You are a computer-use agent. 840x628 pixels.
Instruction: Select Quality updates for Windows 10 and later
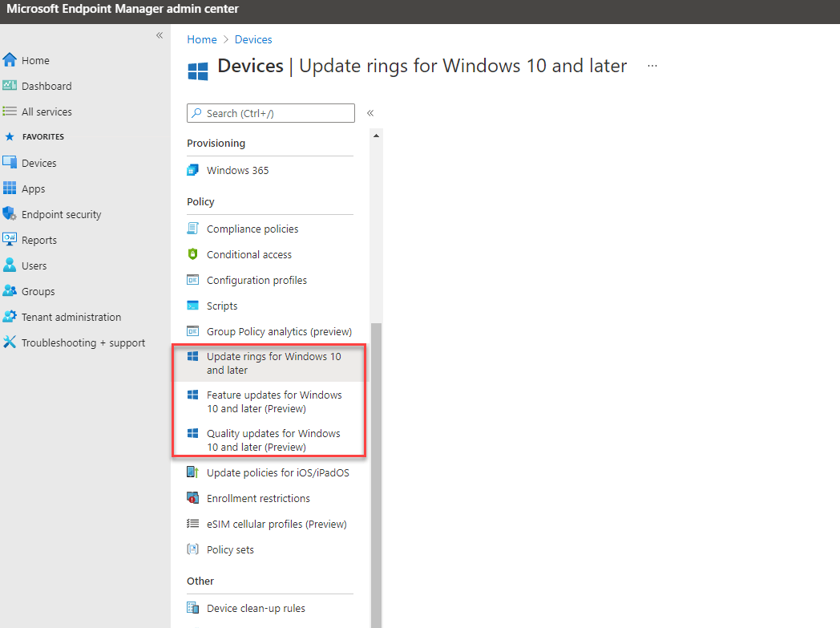pos(273,440)
